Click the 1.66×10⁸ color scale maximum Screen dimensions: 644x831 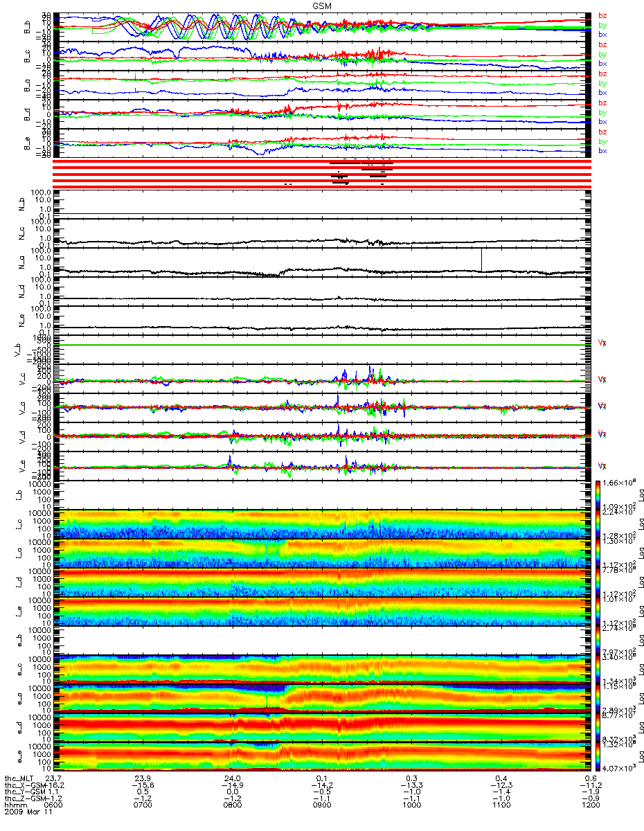(618, 482)
